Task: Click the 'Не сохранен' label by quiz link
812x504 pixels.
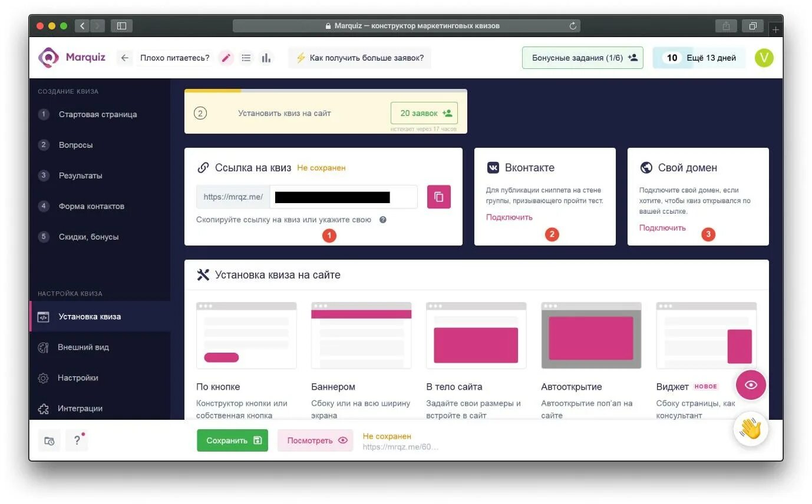Action: 321,168
